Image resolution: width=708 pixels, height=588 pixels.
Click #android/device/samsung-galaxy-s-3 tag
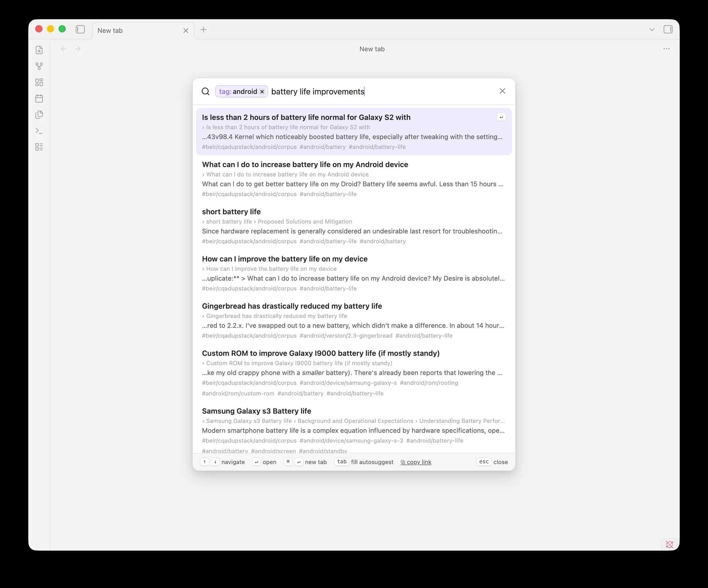351,440
